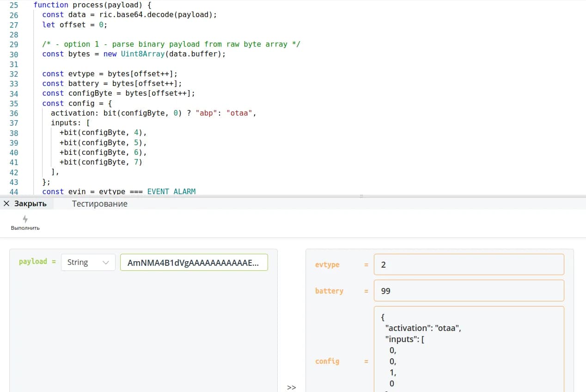Click the chevron arrow in the String selector
586x392 pixels.
click(106, 263)
